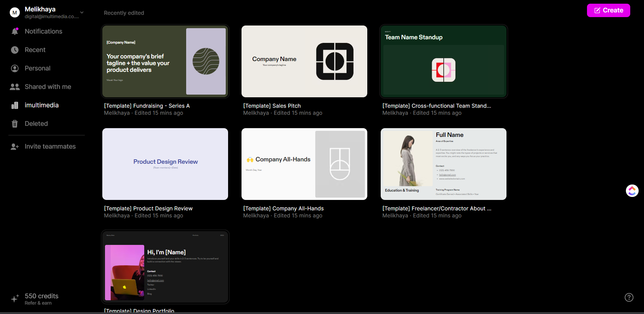Image resolution: width=644 pixels, height=314 pixels.
Task: Click the Shared with me people icon
Action: pos(15,87)
